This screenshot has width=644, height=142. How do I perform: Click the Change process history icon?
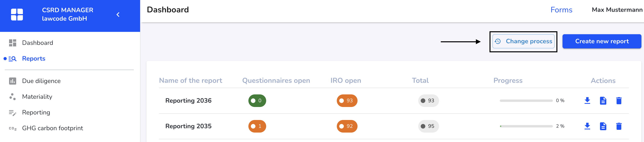(x=498, y=41)
